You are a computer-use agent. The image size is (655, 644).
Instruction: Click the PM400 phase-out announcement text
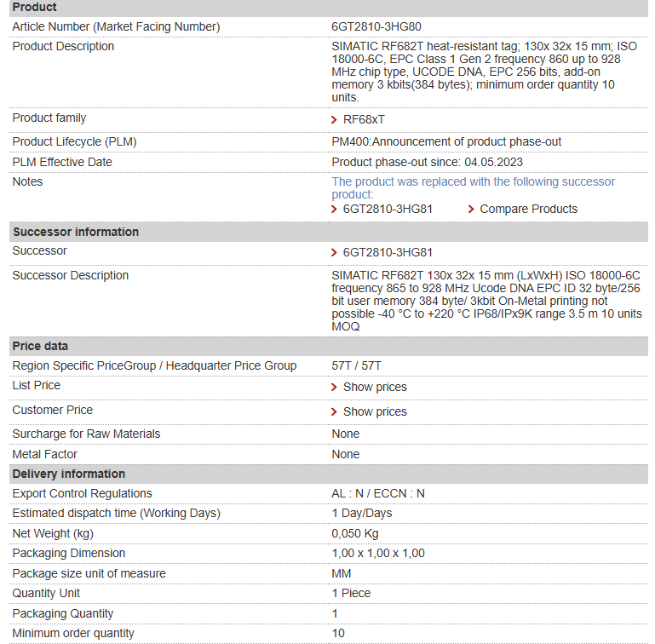pos(446,142)
